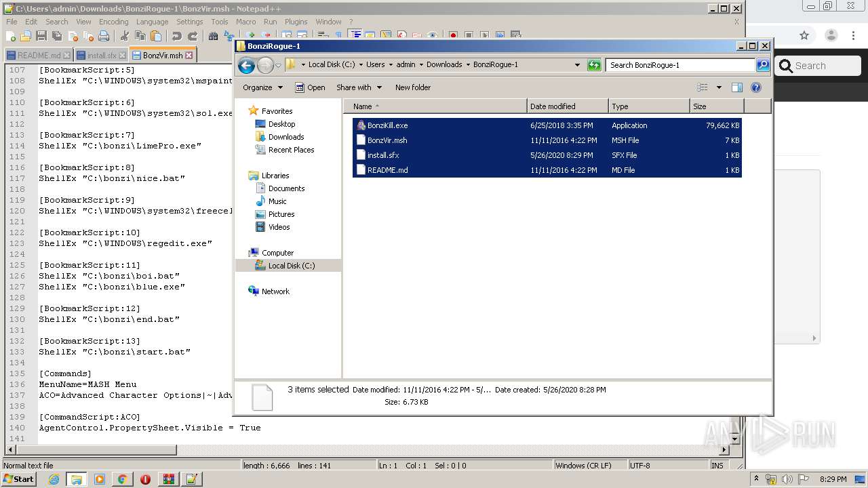This screenshot has height=488, width=868.
Task: Click the Print icon in Notepad++ toolbar
Action: (104, 36)
